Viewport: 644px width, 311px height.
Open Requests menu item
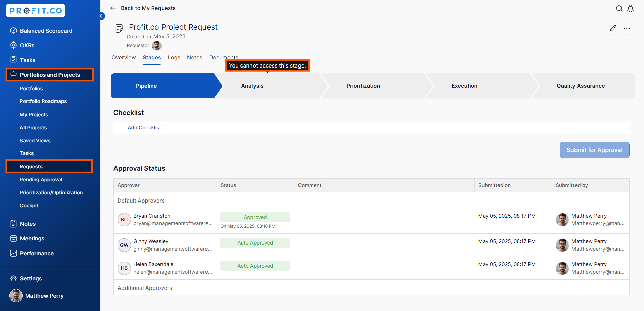[49, 166]
